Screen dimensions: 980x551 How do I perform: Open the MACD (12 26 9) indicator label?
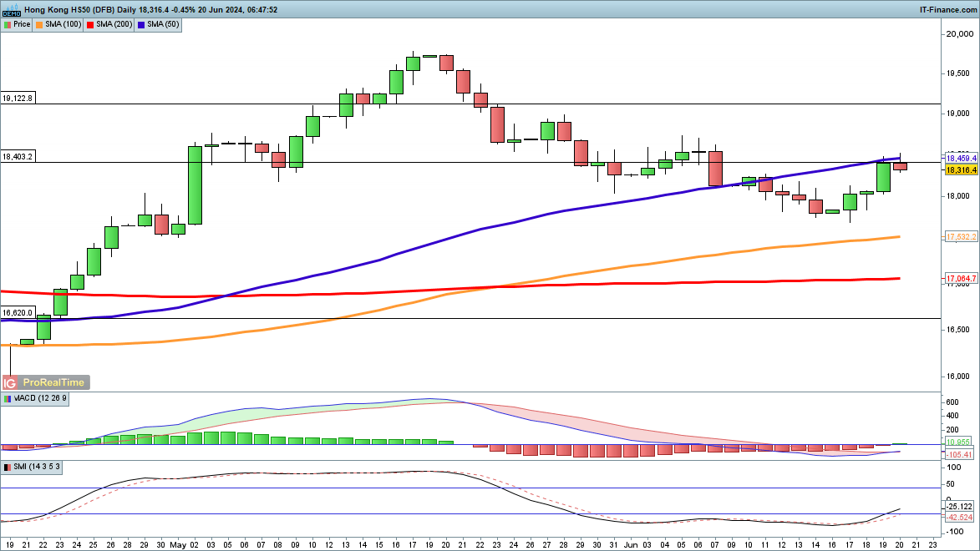[40, 399]
